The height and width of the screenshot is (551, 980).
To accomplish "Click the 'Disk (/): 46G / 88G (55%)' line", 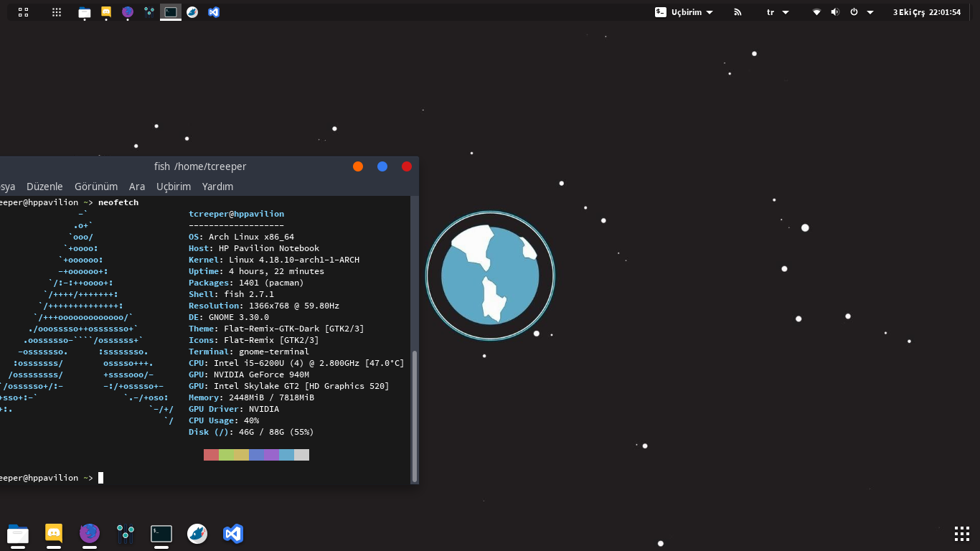I will pyautogui.click(x=251, y=432).
